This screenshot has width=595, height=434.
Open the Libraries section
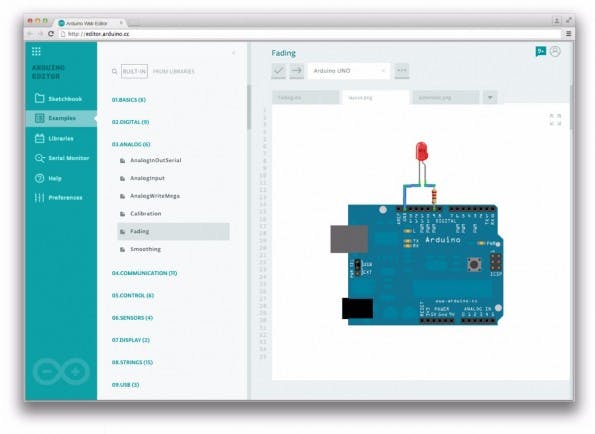[54, 138]
